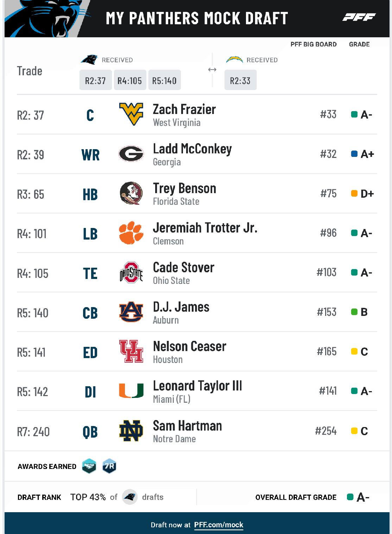This screenshot has height=534, width=392.
Task: Select the R2:37 received pick chip
Action: [95, 80]
